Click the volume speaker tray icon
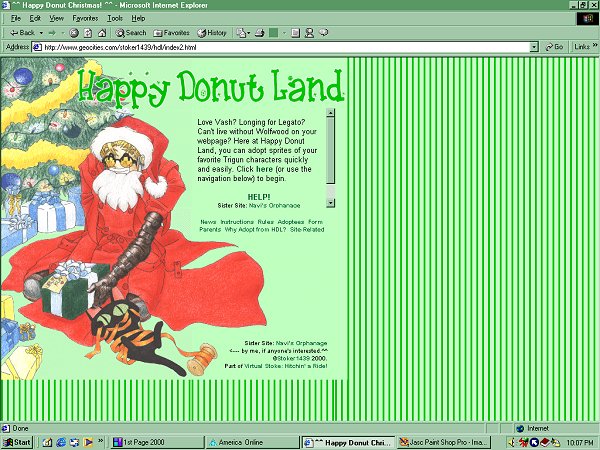600x450 pixels. click(512, 443)
